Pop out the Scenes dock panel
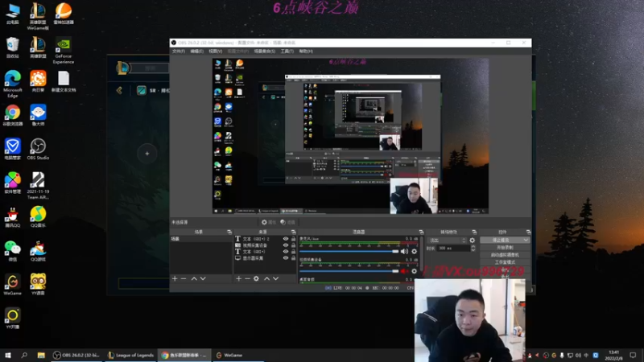This screenshot has width=644, height=362. (229, 232)
